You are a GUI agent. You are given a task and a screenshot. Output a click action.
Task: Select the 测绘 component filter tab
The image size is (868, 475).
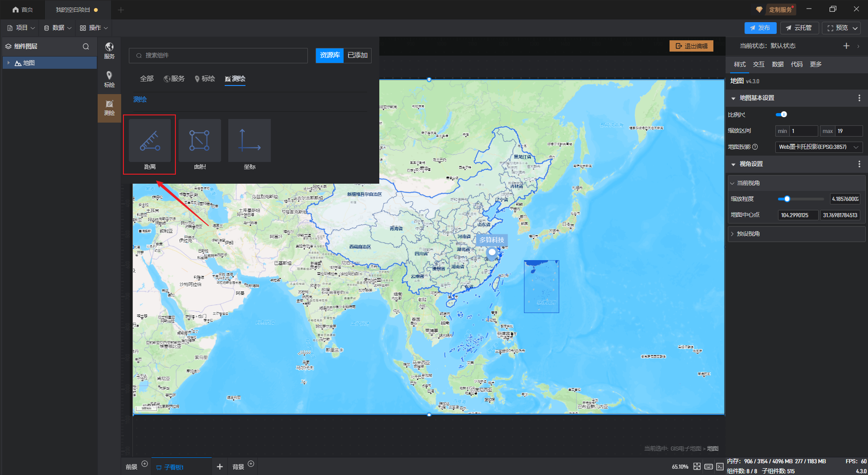[x=235, y=79]
